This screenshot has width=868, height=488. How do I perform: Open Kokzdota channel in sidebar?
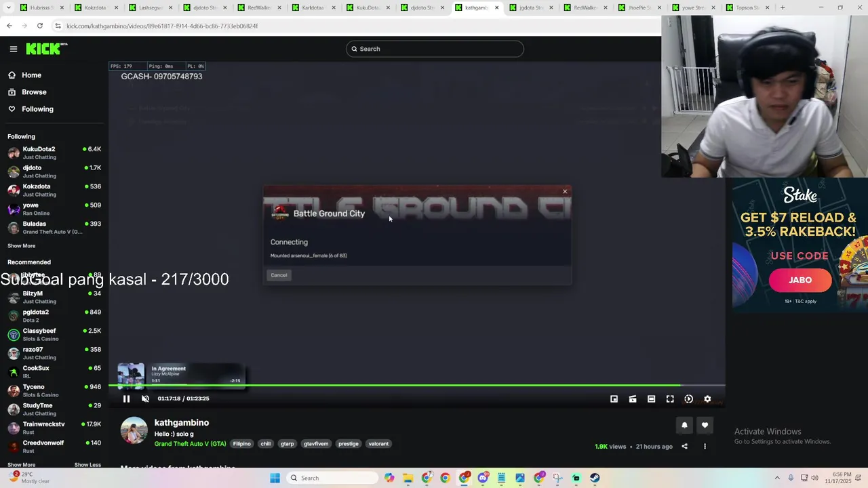pyautogui.click(x=54, y=190)
